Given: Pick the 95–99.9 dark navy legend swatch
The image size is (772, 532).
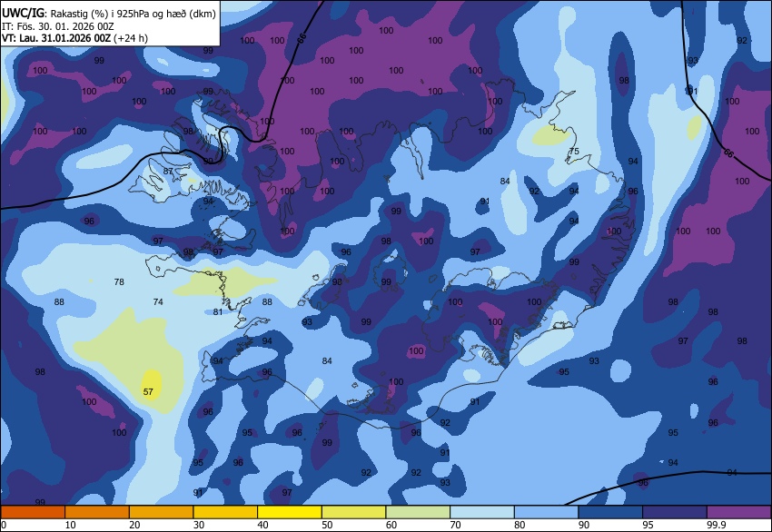Looking at the screenshot, I should point(675,512).
